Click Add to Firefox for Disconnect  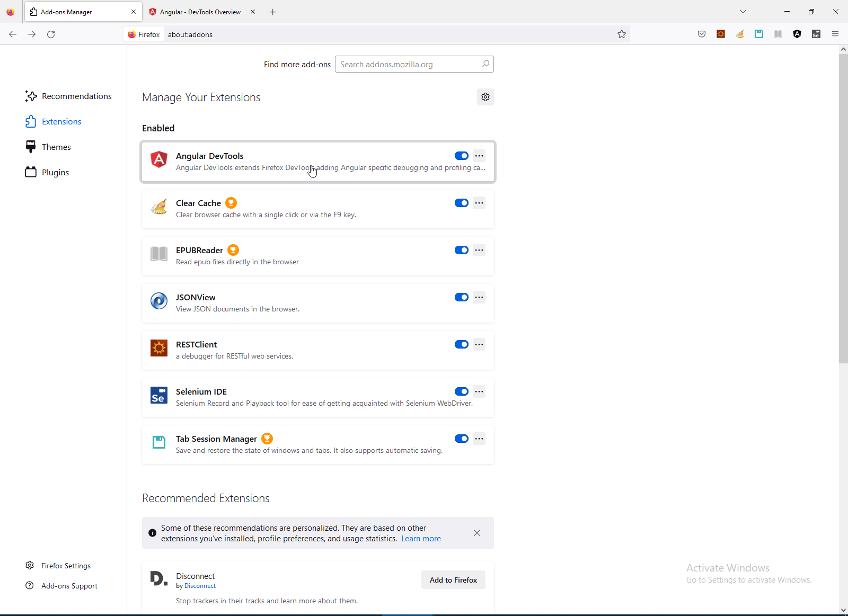point(453,580)
